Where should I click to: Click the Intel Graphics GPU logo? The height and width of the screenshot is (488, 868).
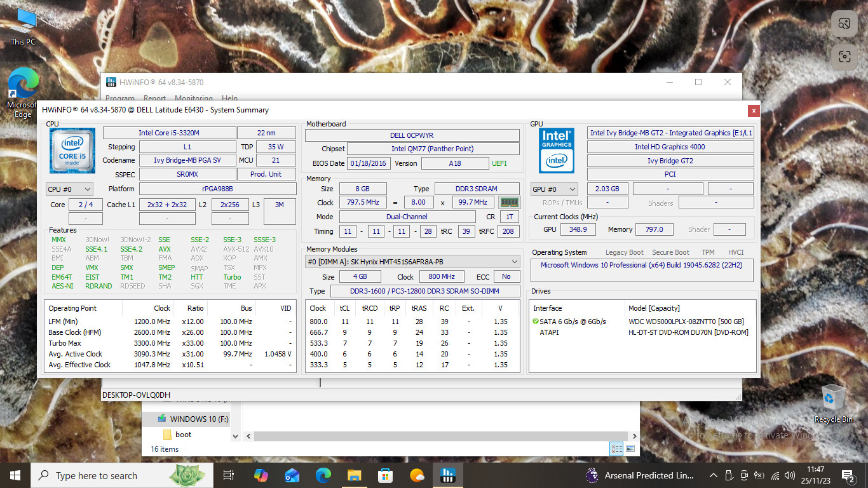coord(557,151)
